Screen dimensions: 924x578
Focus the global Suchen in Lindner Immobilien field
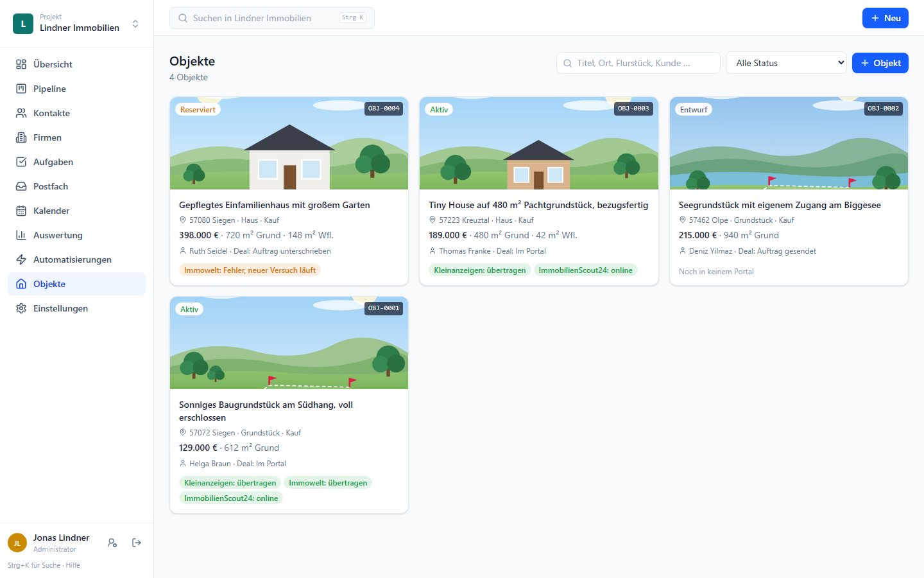point(272,18)
